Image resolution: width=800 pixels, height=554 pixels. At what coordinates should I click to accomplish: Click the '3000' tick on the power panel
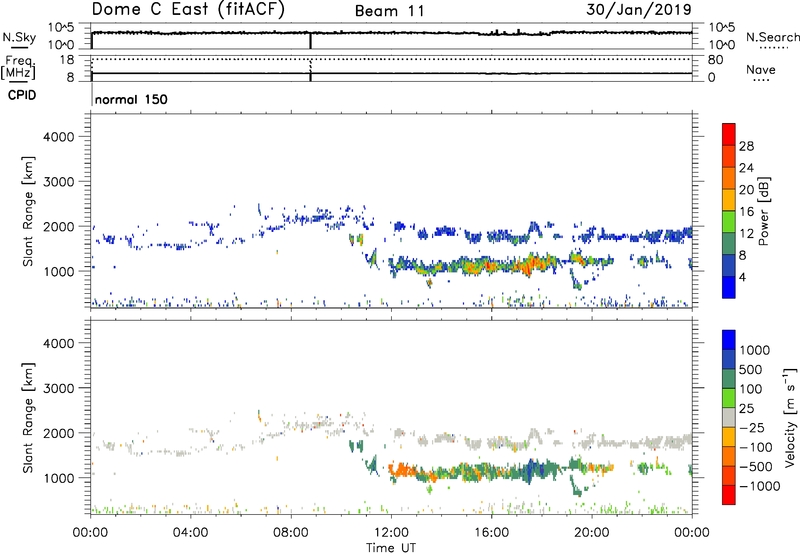click(x=58, y=182)
